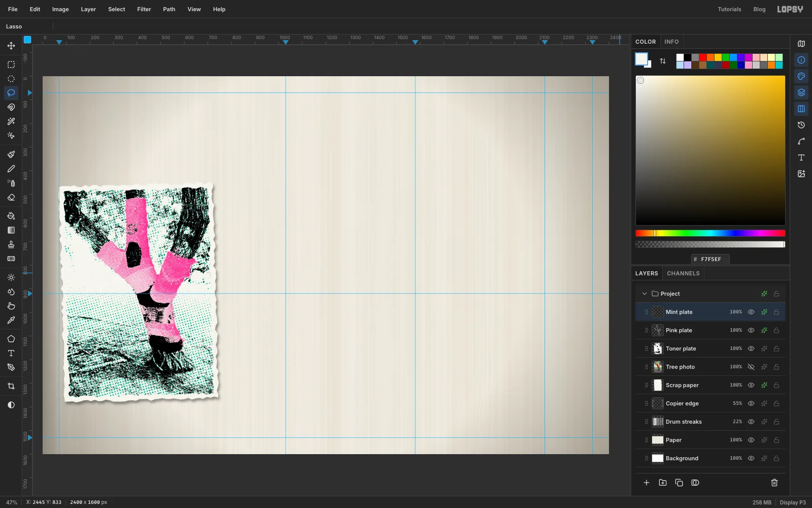Image resolution: width=812 pixels, height=508 pixels.
Task: Click the hex color input field
Action: pyautogui.click(x=710, y=259)
